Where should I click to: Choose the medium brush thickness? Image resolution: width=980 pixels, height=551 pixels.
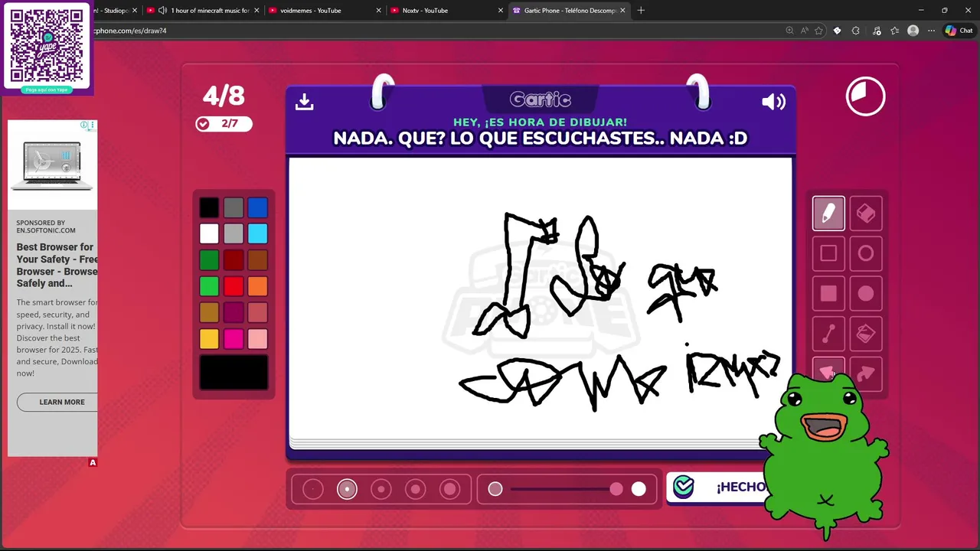click(x=381, y=489)
